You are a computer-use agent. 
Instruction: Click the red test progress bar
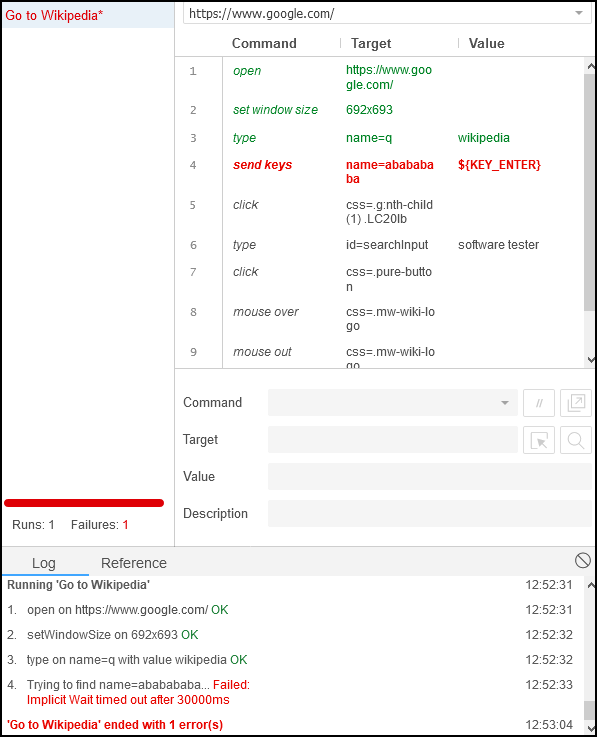(x=84, y=503)
